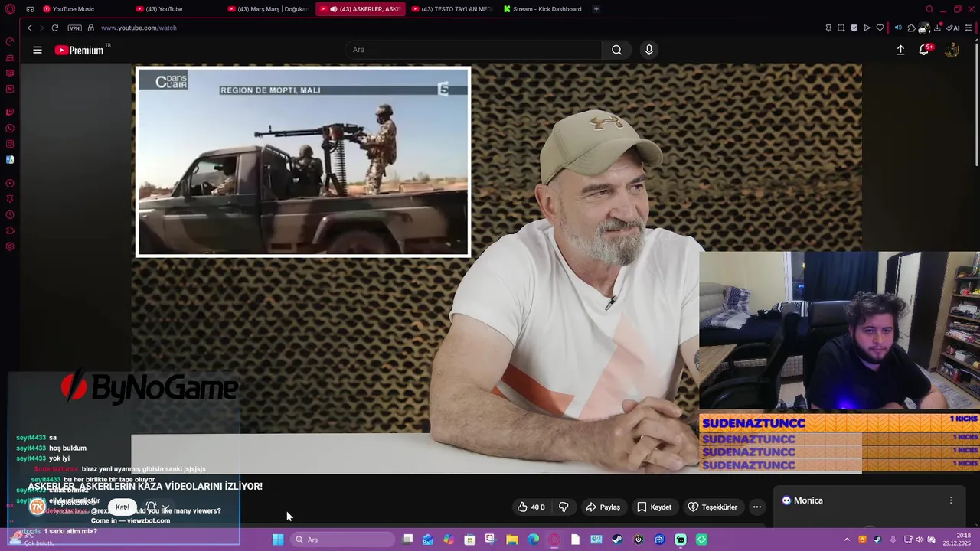Click the embedded Mali truck clip thumbnail

[303, 161]
